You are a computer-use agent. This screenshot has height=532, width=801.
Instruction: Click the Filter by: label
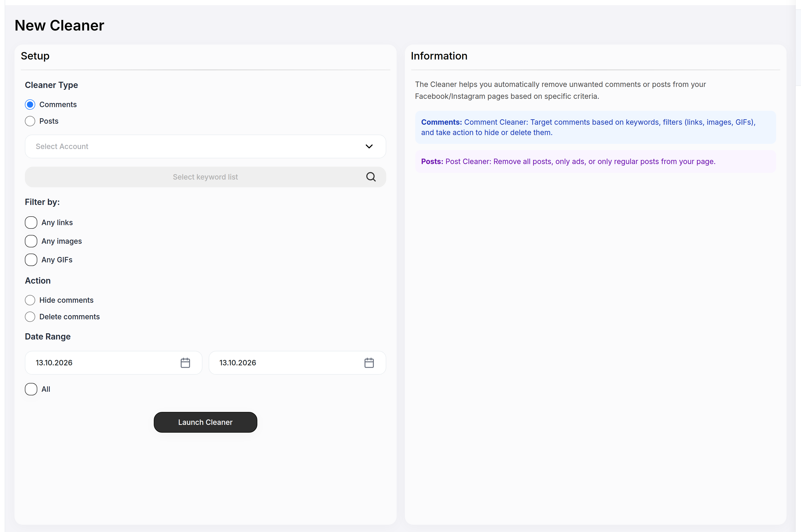coord(42,202)
